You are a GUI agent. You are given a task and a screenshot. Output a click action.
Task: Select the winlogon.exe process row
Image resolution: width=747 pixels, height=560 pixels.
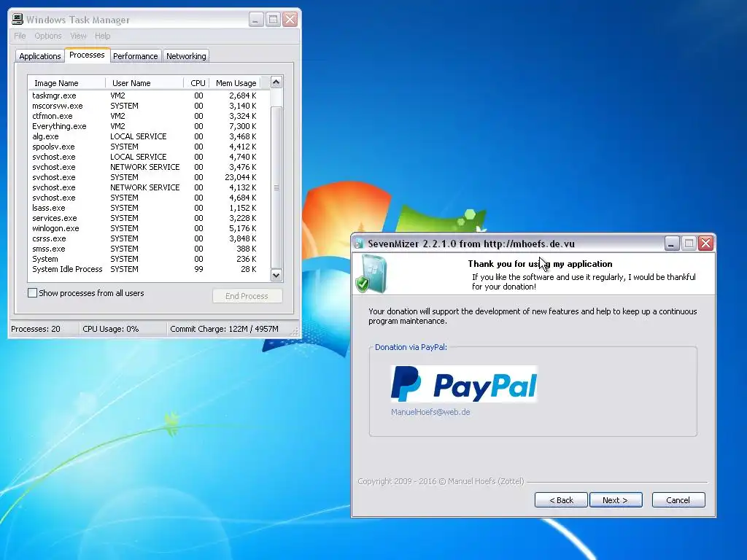click(149, 228)
